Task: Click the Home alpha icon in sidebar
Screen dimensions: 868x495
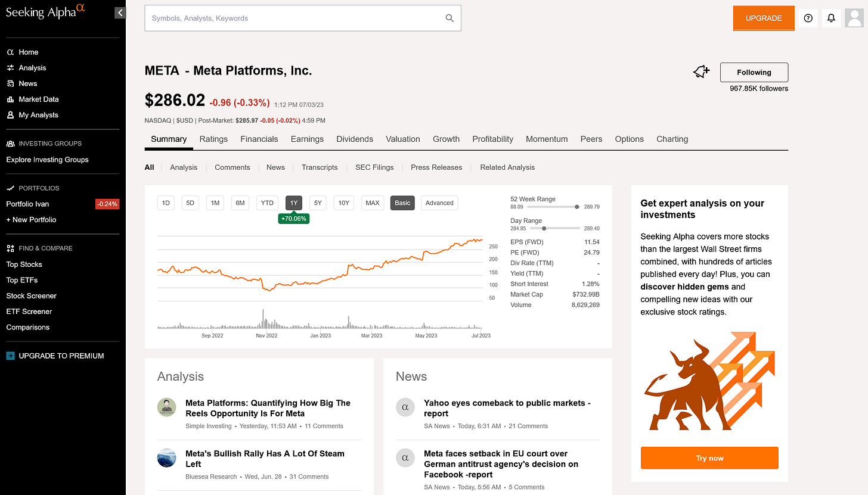Action: click(x=10, y=52)
